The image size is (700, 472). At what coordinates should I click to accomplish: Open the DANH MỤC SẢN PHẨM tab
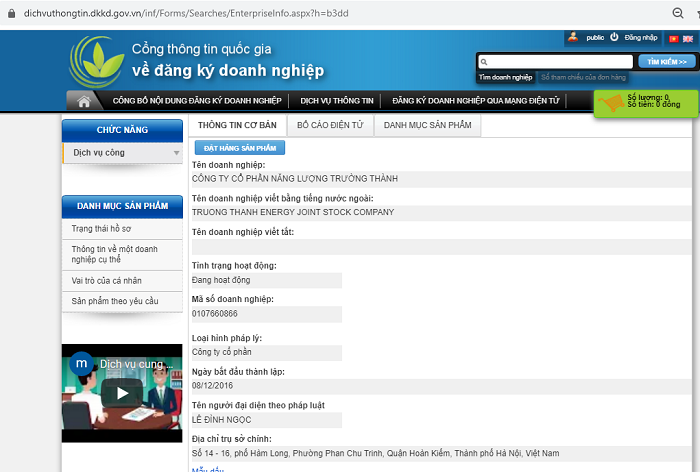(428, 125)
